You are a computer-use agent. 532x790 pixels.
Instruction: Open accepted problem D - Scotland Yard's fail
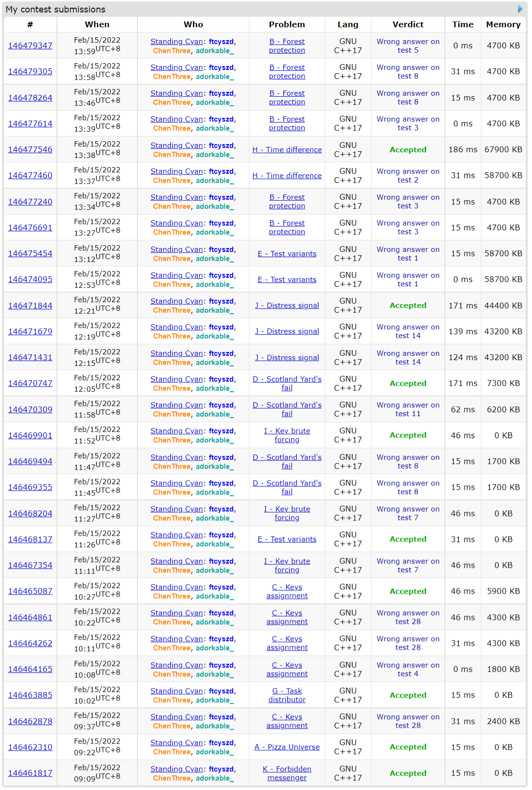pos(287,384)
